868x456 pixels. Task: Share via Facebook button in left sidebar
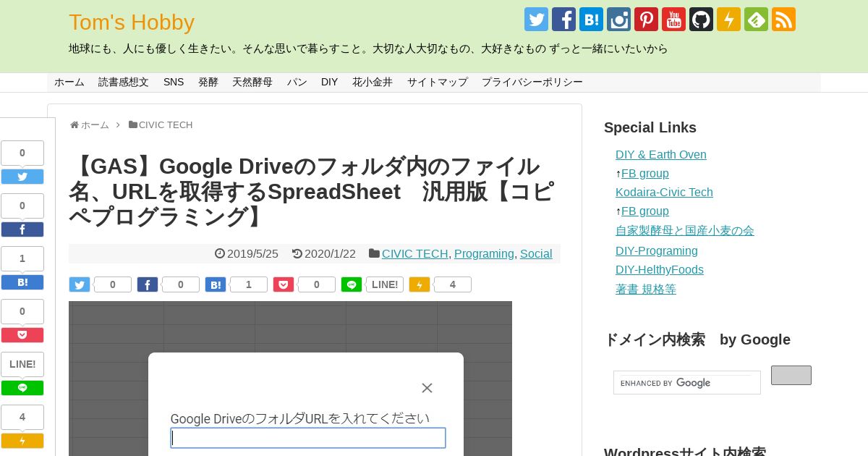point(22,229)
